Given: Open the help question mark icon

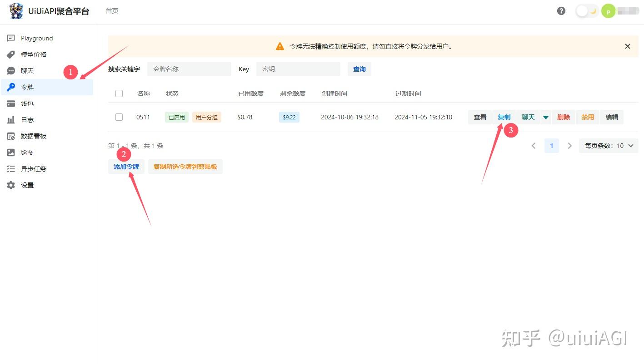Looking at the screenshot, I should 561,11.
